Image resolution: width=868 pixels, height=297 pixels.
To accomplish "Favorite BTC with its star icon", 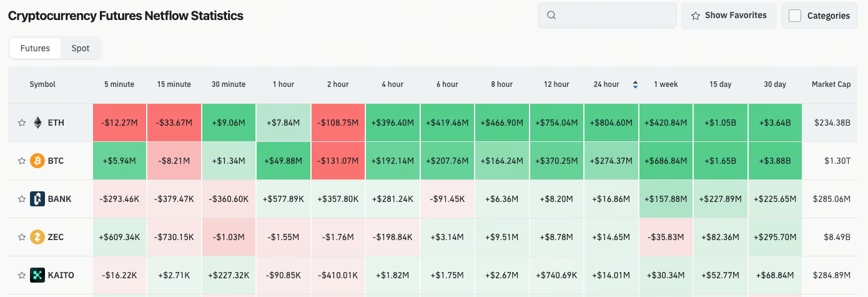I will (x=22, y=161).
